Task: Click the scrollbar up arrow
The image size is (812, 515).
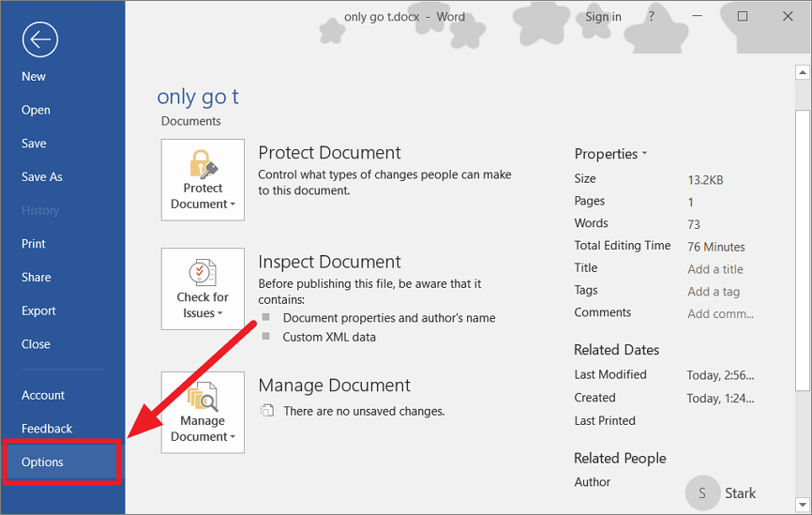Action: pos(803,72)
